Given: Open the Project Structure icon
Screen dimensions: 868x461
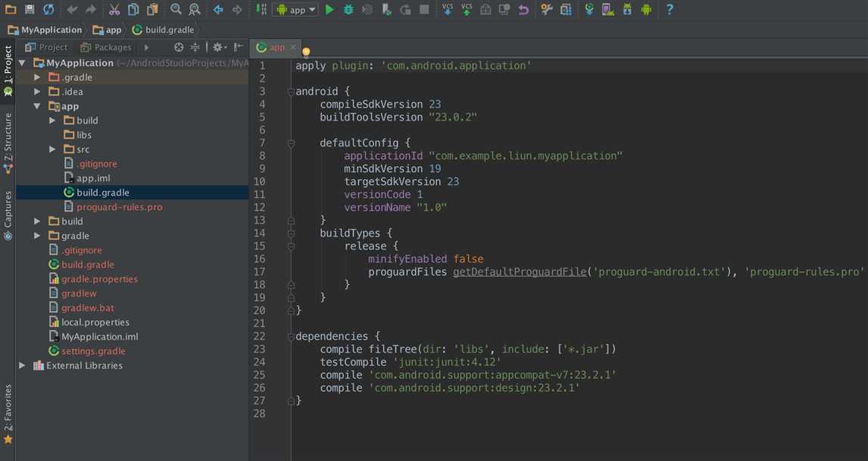Looking at the screenshot, I should tap(566, 9).
